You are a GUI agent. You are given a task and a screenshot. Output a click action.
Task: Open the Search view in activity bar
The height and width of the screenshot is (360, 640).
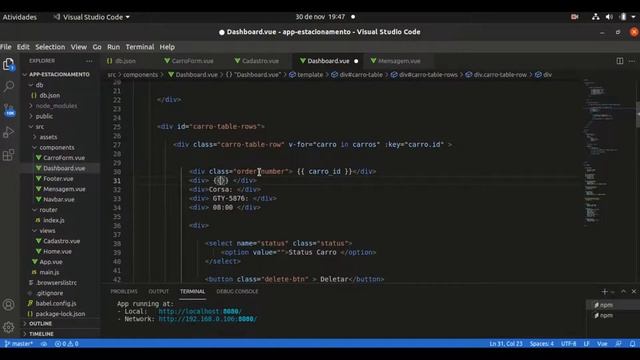click(x=9, y=86)
